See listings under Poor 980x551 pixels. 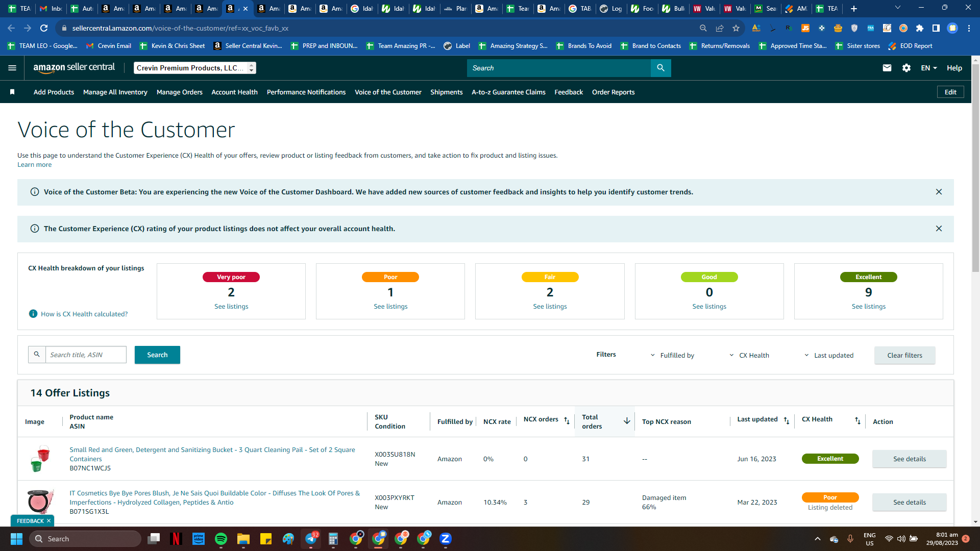pyautogui.click(x=390, y=306)
